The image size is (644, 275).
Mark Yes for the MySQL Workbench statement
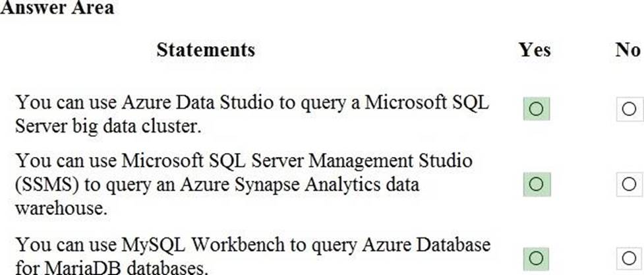pyautogui.click(x=536, y=257)
